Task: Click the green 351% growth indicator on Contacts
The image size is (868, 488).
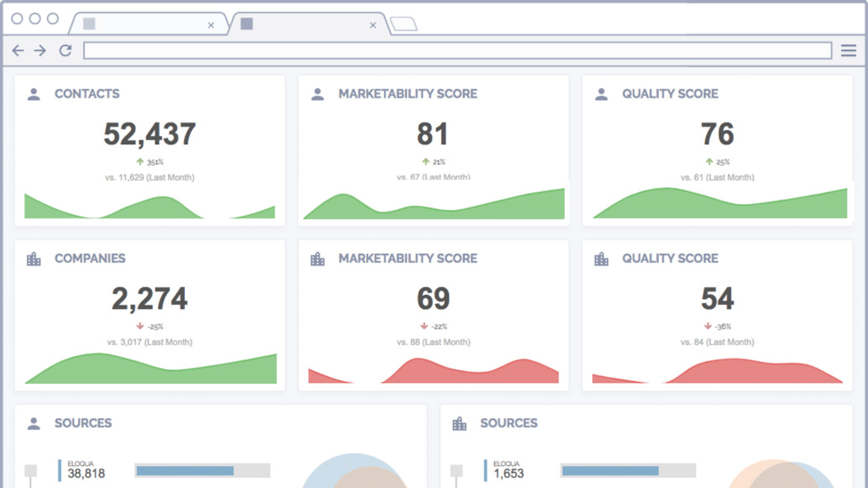Action: pyautogui.click(x=150, y=161)
